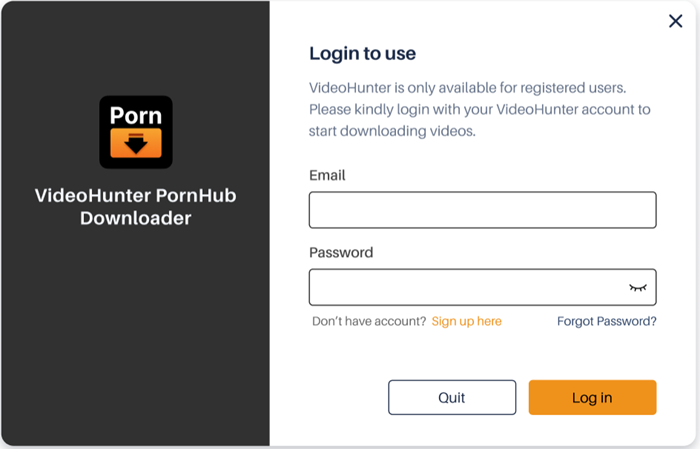Click the "start downloading videos." text line
The height and width of the screenshot is (449, 700).
392,131
